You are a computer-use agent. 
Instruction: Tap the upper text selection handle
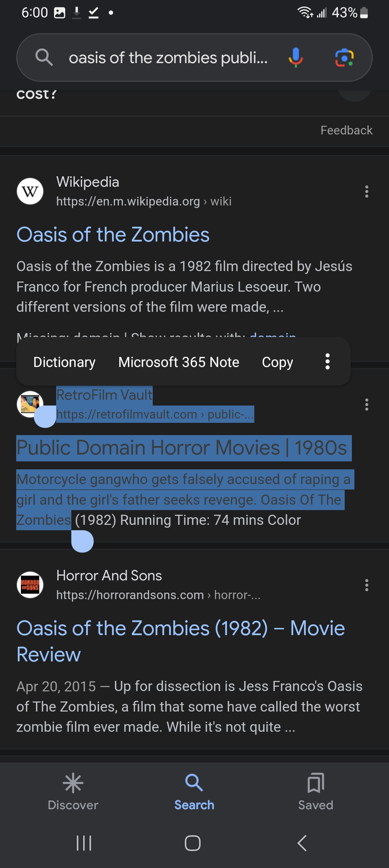(45, 417)
